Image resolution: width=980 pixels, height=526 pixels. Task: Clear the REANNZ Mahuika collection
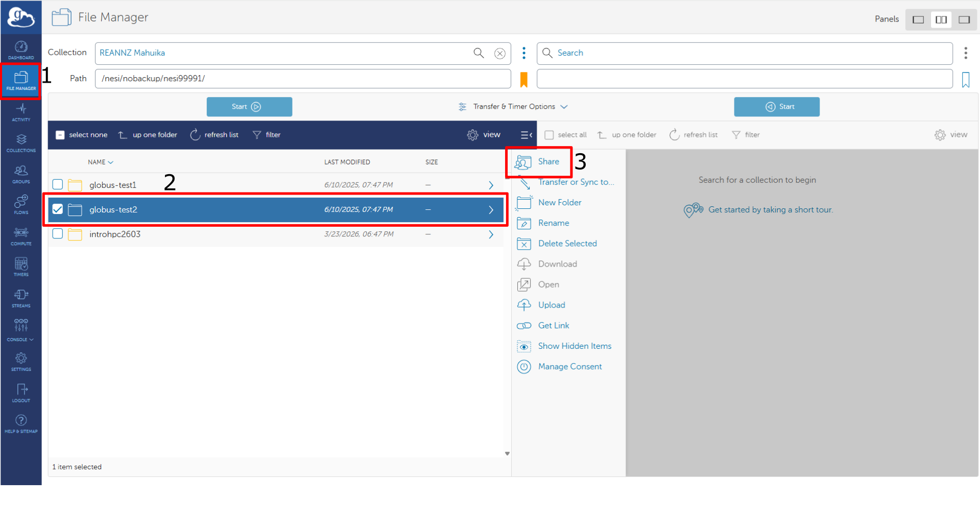(500, 53)
